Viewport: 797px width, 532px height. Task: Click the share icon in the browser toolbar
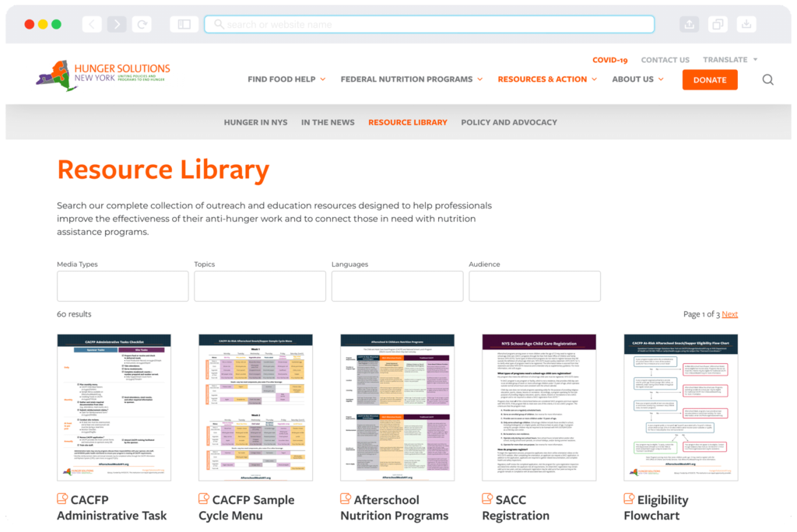click(x=689, y=24)
